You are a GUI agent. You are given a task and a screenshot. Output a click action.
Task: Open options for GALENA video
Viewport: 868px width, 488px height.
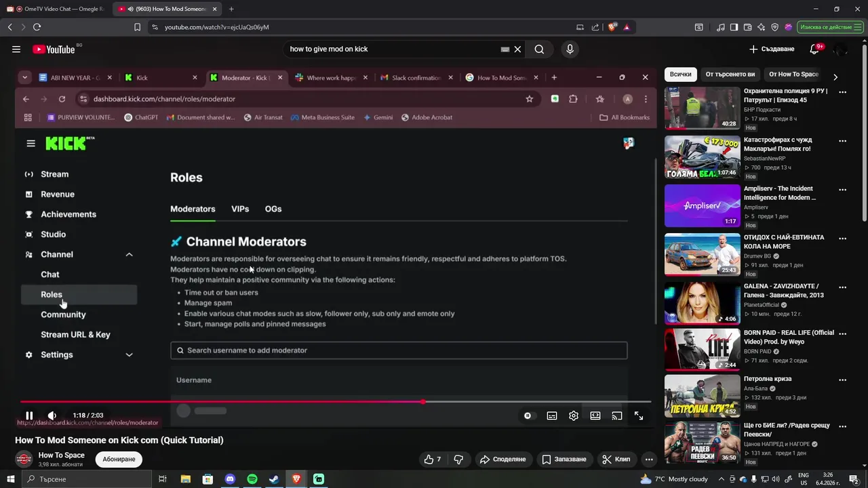tap(843, 287)
